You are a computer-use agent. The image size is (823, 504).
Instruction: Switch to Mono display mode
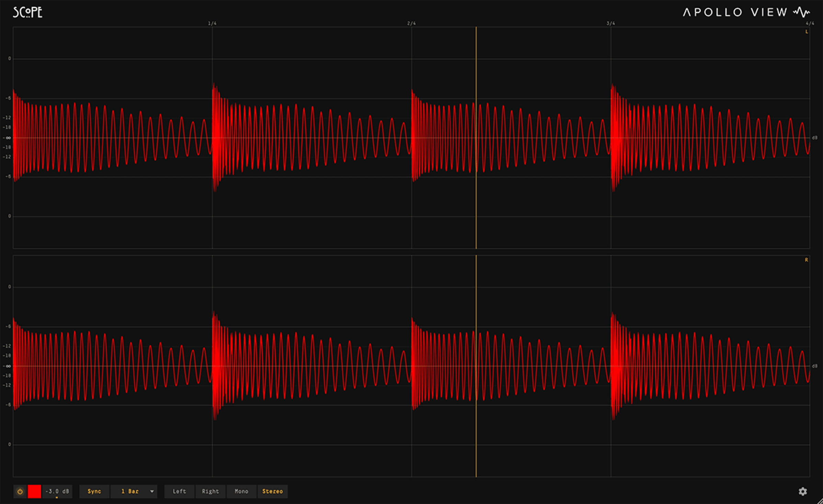click(241, 491)
